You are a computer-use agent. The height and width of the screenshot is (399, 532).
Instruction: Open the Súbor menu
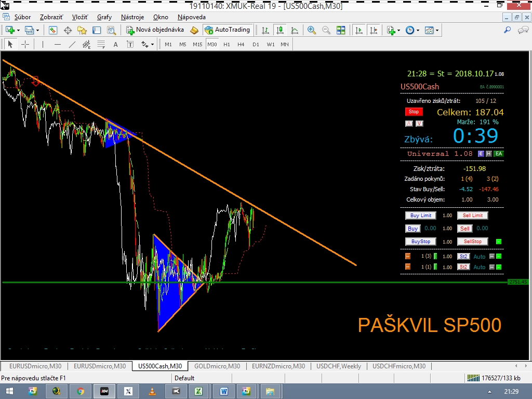click(x=22, y=17)
